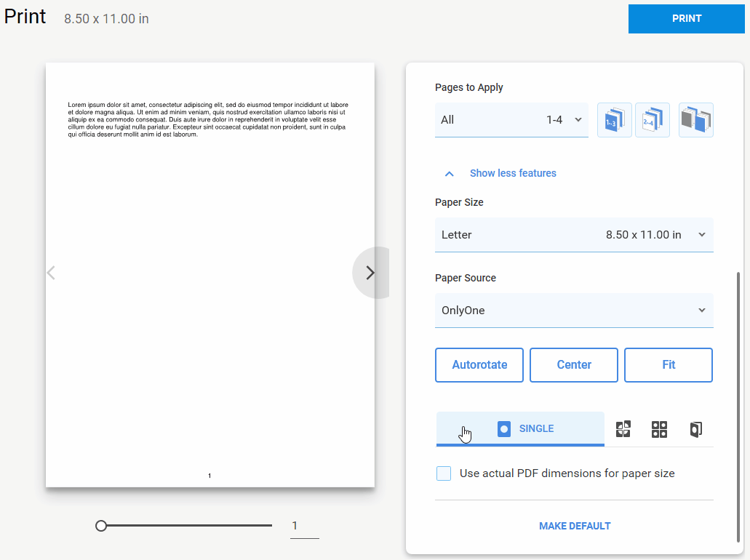750x560 pixels.
Task: Click MAKE DEFAULT link
Action: 575,526
